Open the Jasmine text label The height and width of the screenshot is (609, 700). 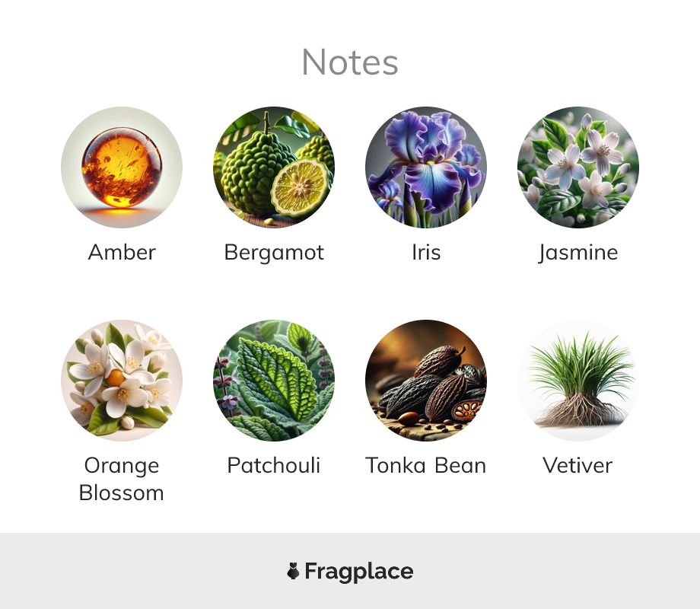pos(578,253)
